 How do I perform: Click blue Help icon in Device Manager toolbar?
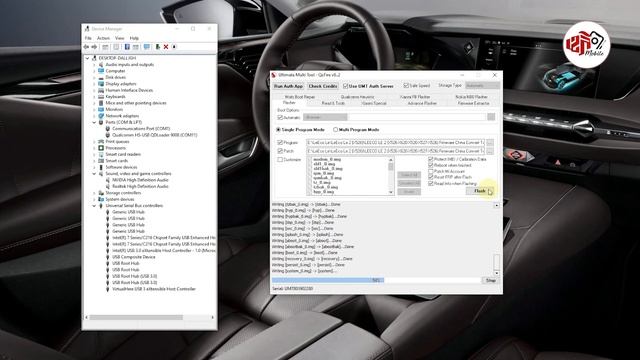127,47
